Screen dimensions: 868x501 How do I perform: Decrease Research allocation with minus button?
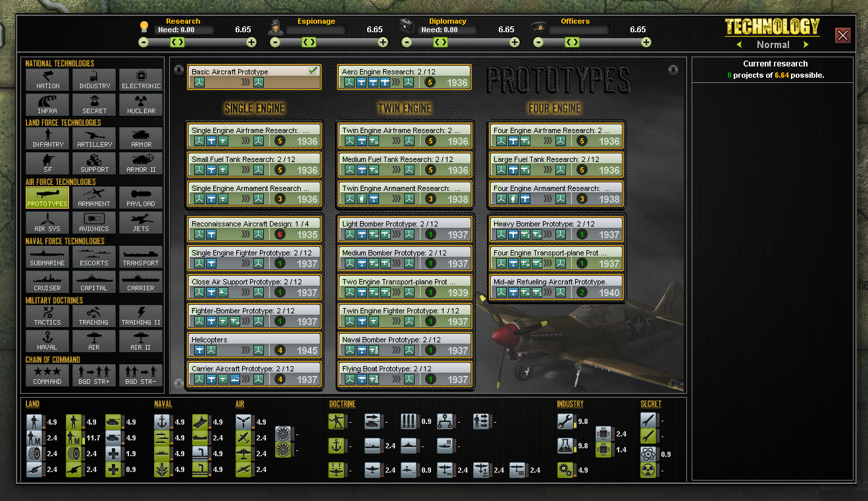(x=143, y=42)
